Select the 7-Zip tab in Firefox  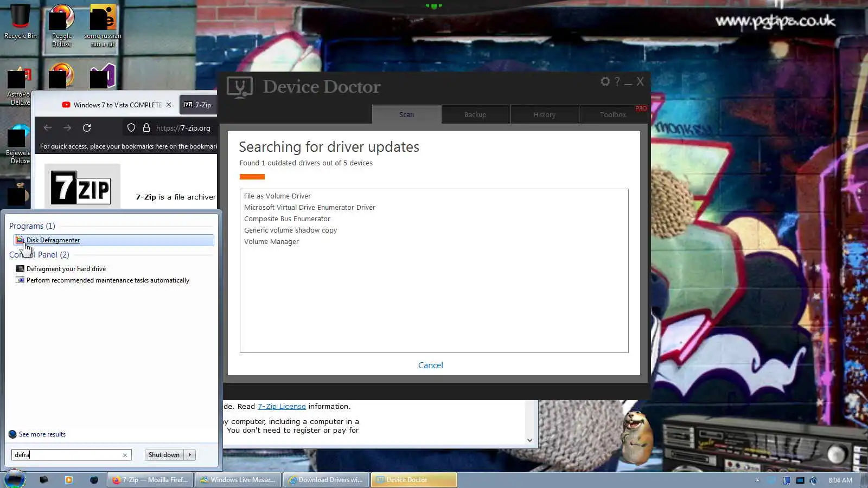(x=198, y=105)
